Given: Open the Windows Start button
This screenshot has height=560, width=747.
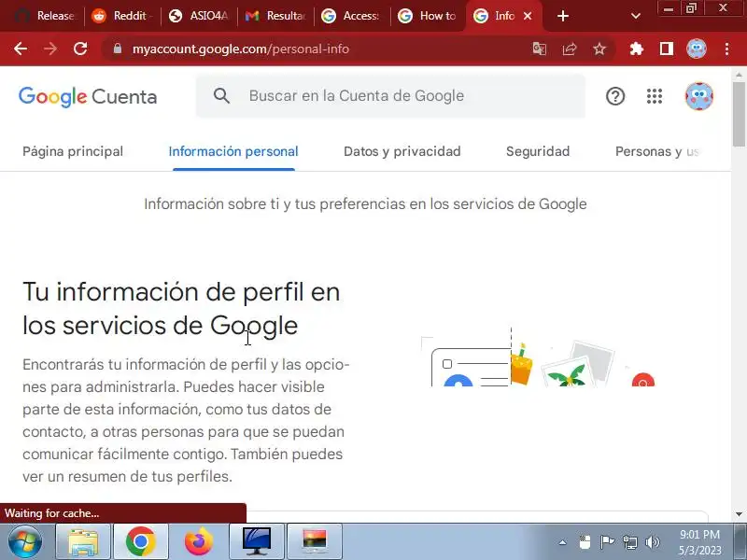Looking at the screenshot, I should tap(25, 542).
